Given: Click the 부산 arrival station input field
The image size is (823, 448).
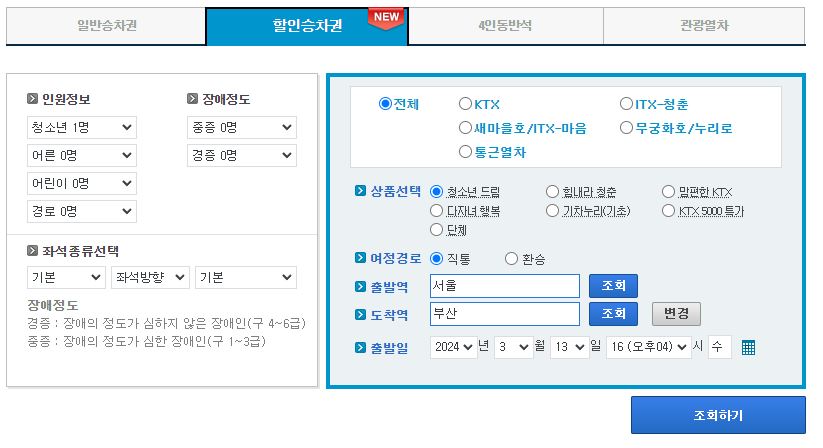Looking at the screenshot, I should pos(504,314).
